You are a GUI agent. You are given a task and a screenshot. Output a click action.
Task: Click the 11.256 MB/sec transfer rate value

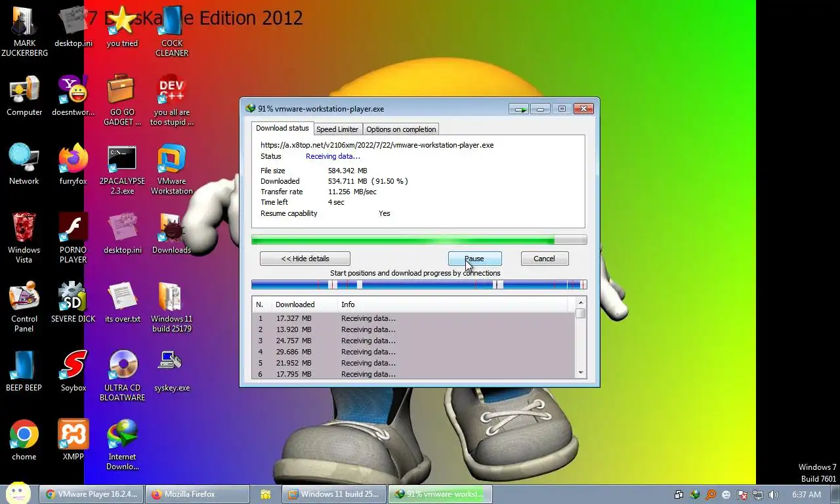[352, 192]
